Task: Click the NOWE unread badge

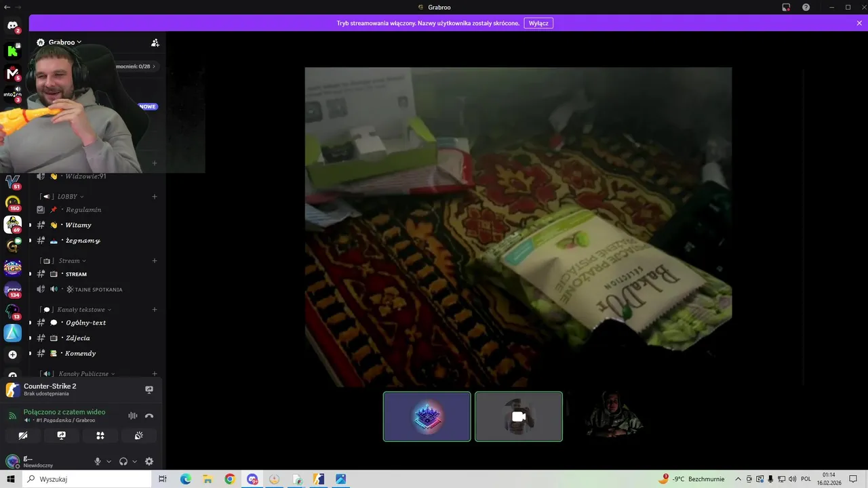Action: 148,106
